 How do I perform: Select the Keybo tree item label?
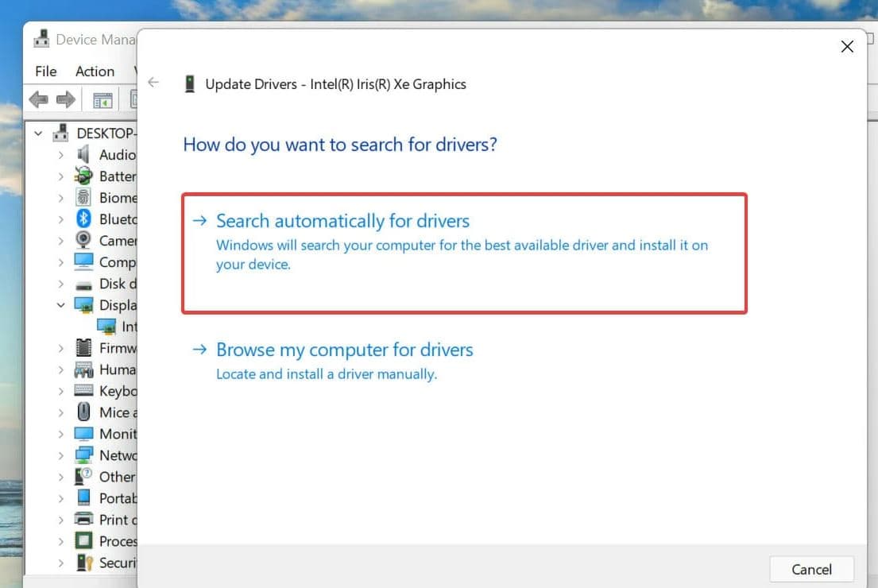coord(118,391)
